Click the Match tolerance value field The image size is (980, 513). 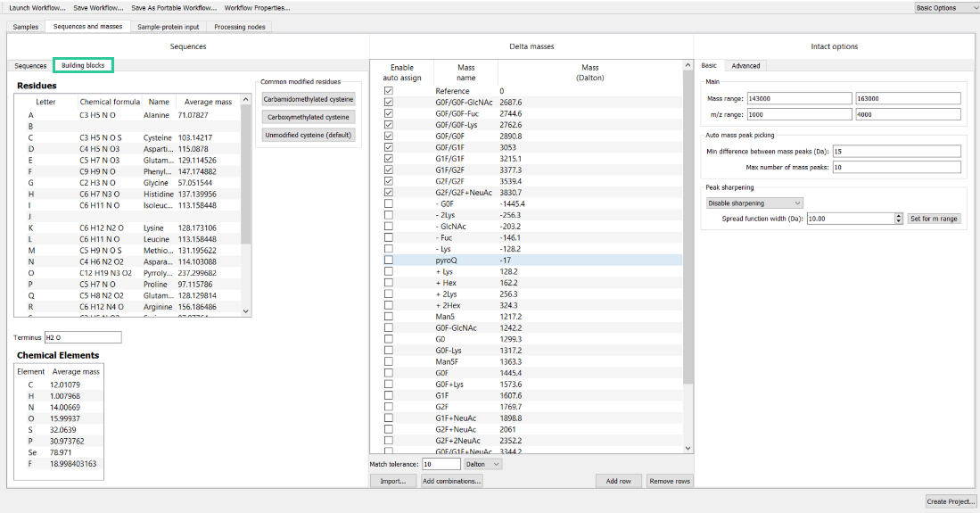click(441, 464)
